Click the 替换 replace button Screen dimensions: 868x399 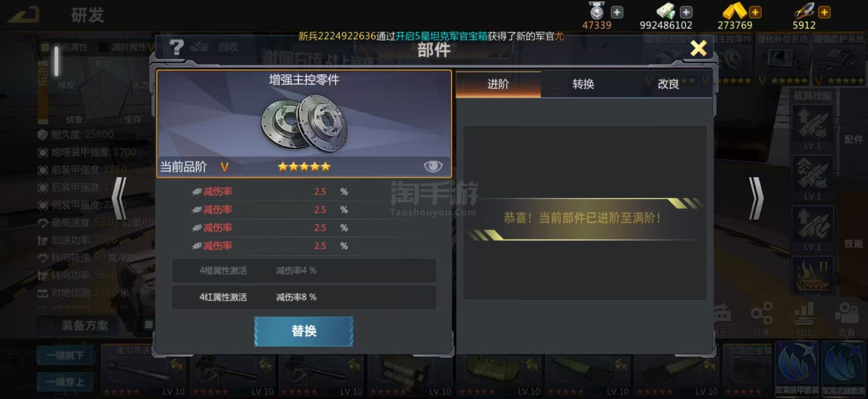click(304, 331)
